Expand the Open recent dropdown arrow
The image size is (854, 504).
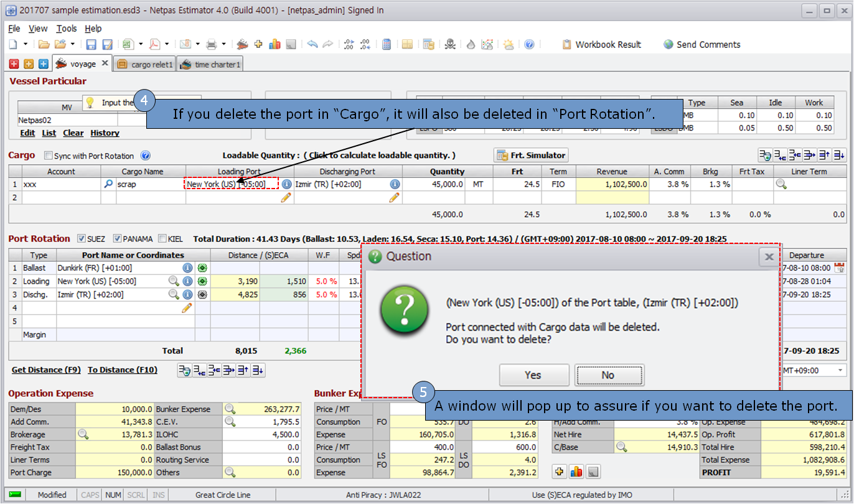73,44
